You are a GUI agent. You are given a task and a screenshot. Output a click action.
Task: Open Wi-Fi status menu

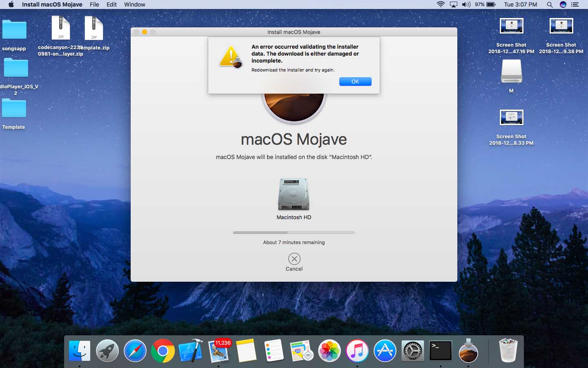[x=441, y=4]
